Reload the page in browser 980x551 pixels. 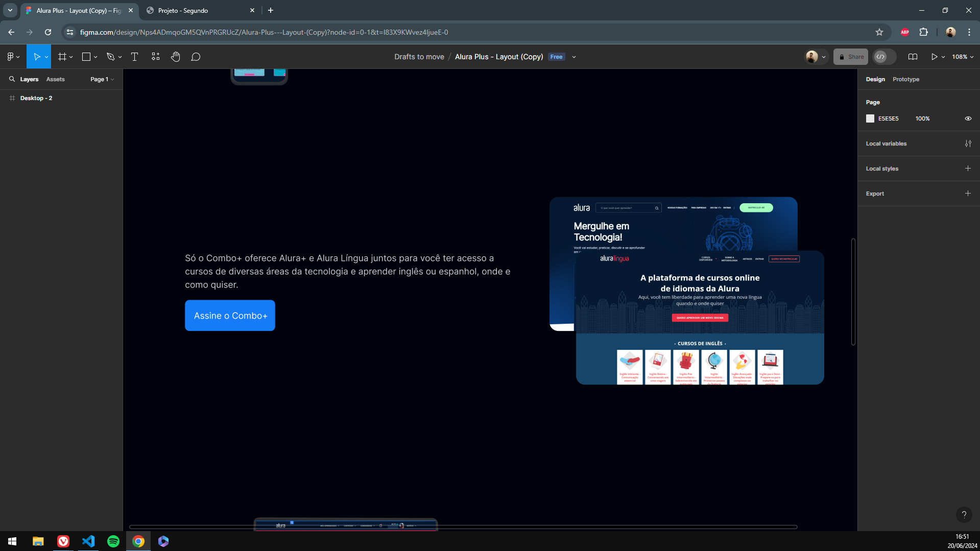point(48,32)
